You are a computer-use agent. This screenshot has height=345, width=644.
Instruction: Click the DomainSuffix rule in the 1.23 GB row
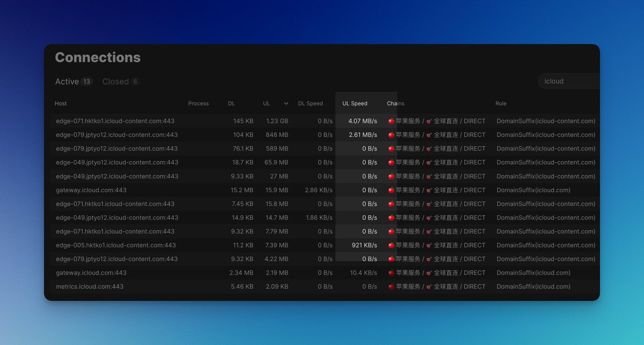[x=546, y=121]
